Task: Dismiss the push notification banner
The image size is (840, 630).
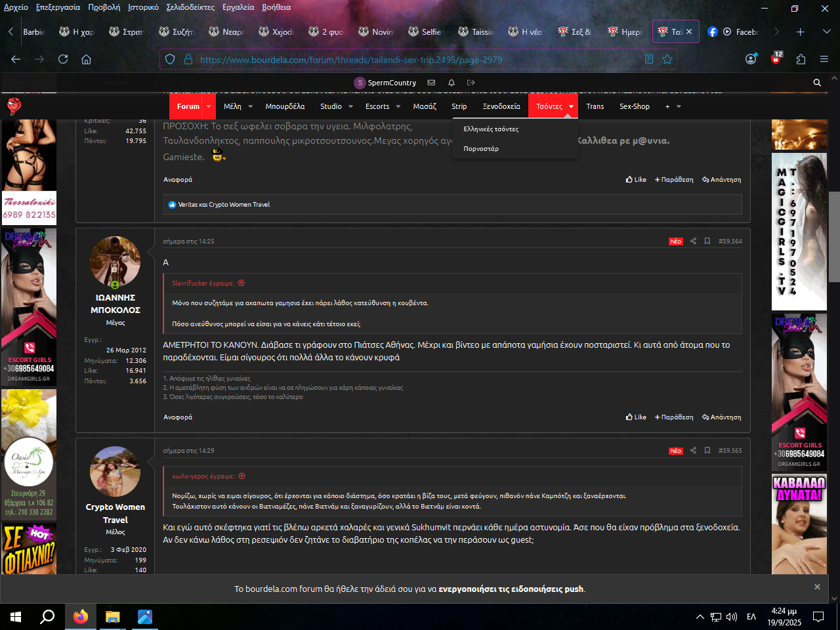Action: click(817, 587)
